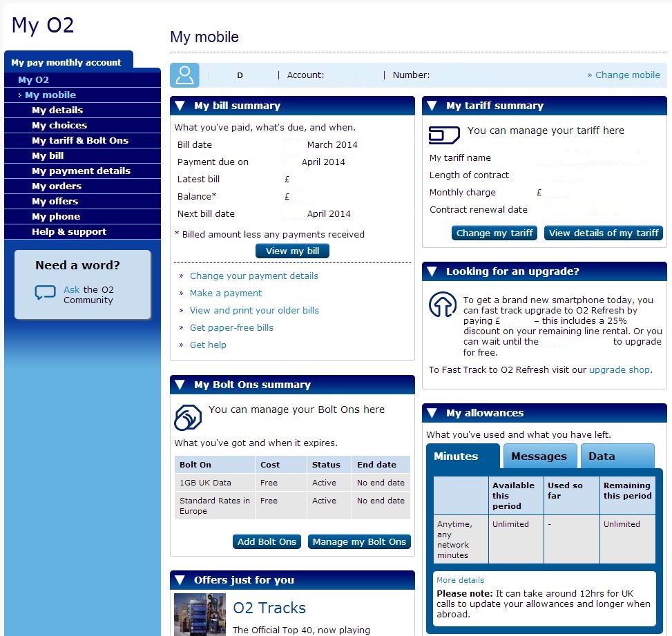Image resolution: width=672 pixels, height=636 pixels.
Task: Collapse the My Bolt Ons summary panel
Action: 180,385
